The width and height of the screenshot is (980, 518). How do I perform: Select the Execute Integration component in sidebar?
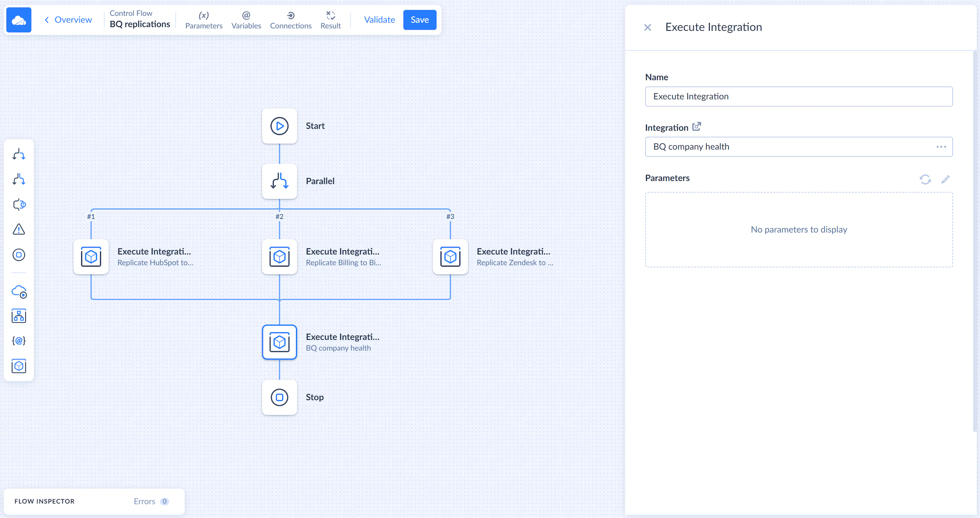point(19,366)
